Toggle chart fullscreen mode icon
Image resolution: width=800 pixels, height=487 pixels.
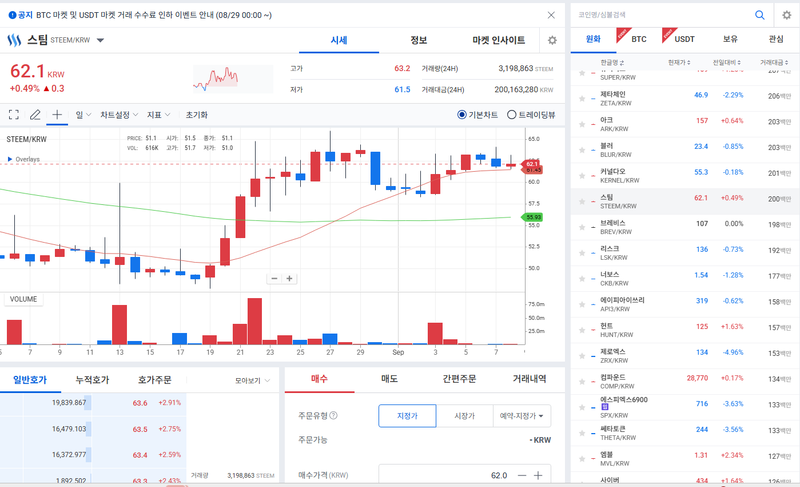point(14,115)
